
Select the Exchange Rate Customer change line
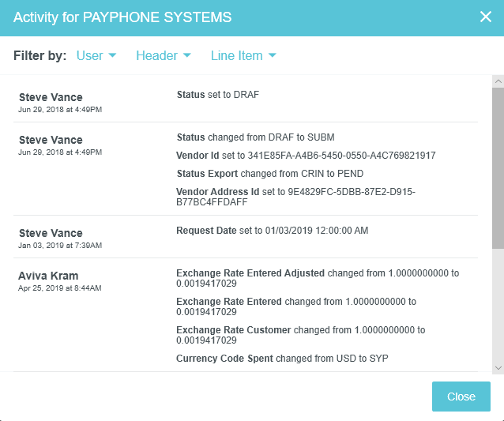(x=300, y=335)
